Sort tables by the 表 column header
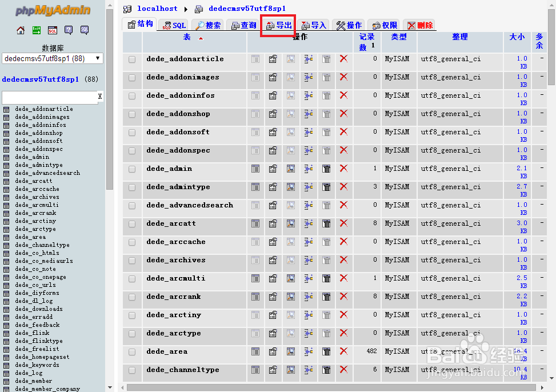 point(187,37)
